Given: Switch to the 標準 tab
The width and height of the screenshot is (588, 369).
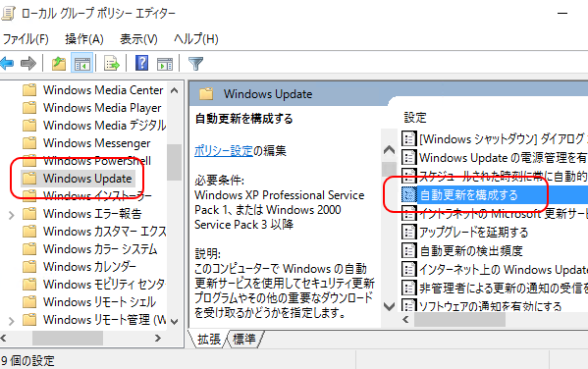Looking at the screenshot, I should click(244, 339).
